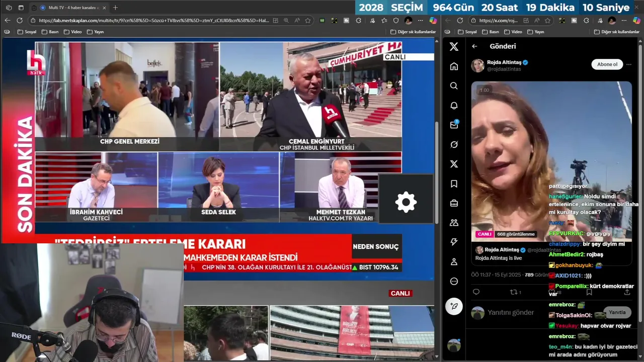Open tab actions menu at title bar
Viewport: 644px width, 362px height.
[x=21, y=8]
